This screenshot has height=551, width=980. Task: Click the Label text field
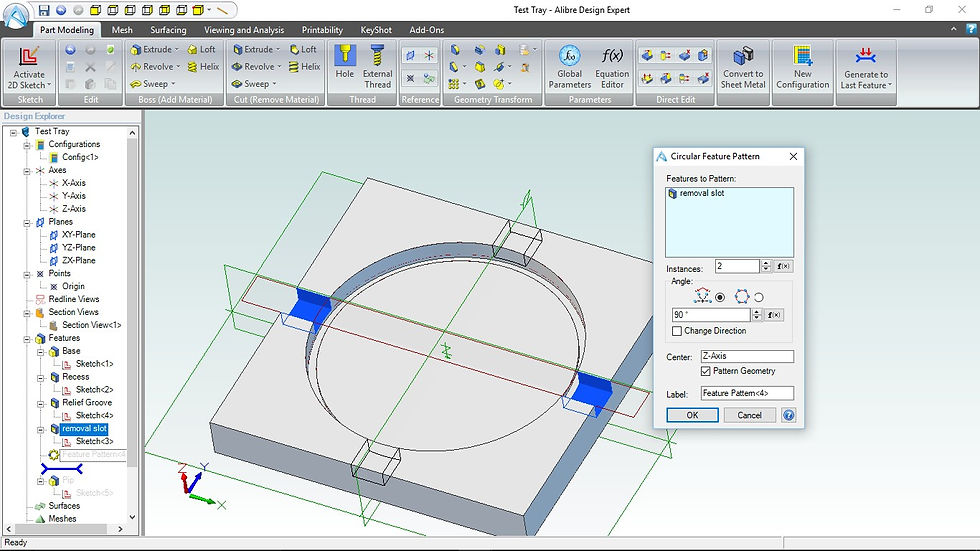coord(747,393)
